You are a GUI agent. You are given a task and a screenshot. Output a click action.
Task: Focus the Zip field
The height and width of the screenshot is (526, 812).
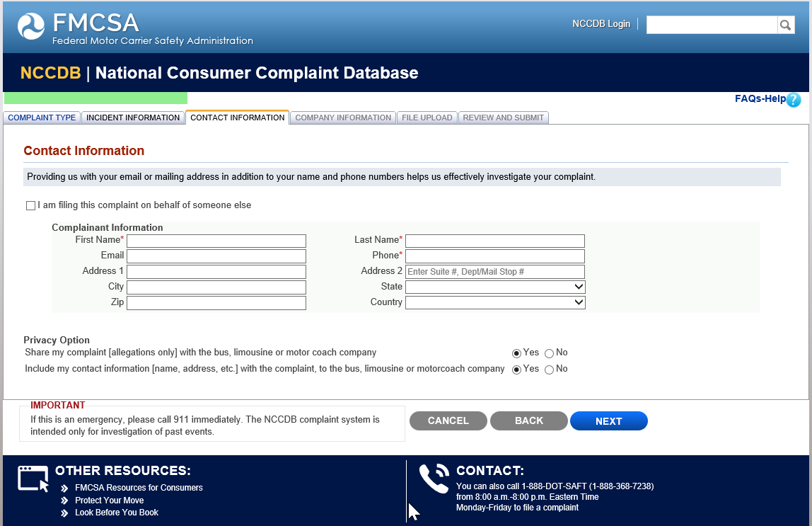click(216, 303)
